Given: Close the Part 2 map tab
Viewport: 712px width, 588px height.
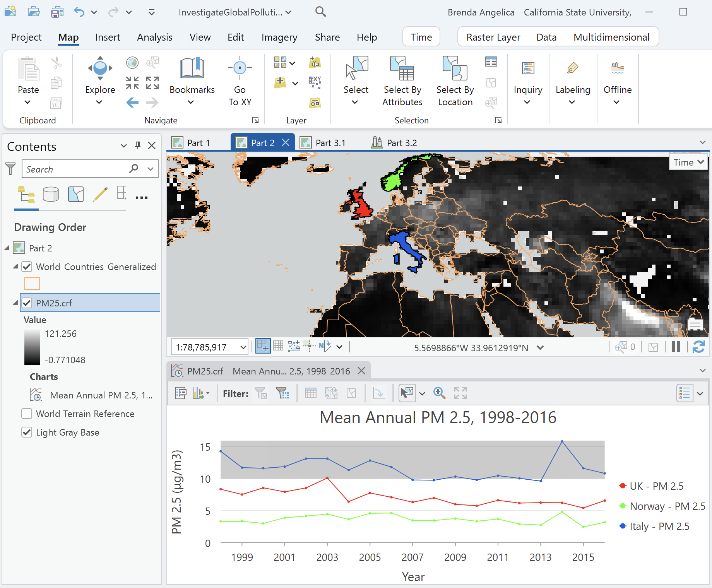Looking at the screenshot, I should (x=286, y=142).
